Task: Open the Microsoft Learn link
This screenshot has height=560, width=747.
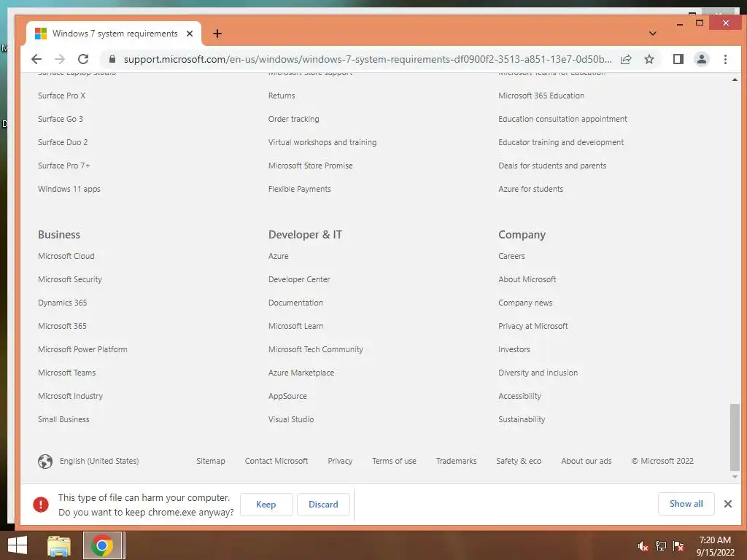Action: [295, 326]
